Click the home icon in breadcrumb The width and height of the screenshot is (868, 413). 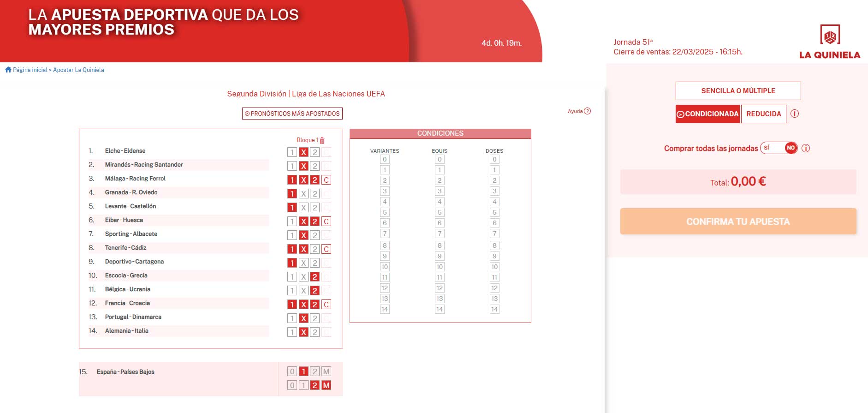click(x=8, y=70)
